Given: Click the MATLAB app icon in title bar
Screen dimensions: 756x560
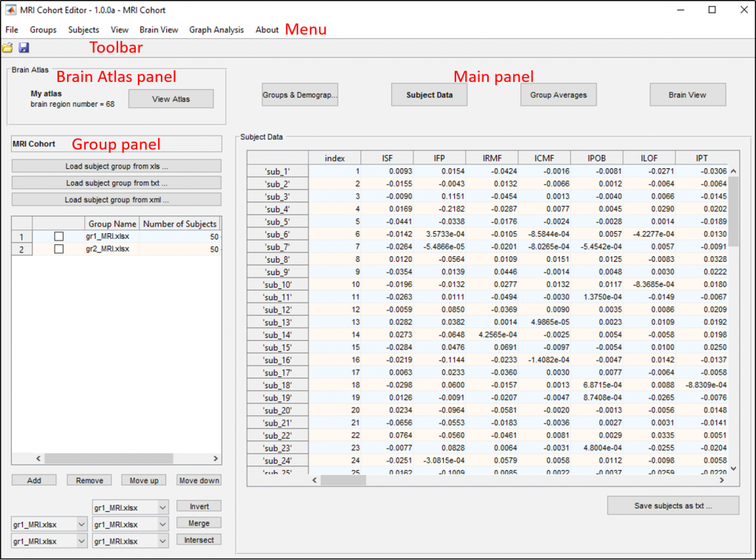Looking at the screenshot, I should coord(11,10).
